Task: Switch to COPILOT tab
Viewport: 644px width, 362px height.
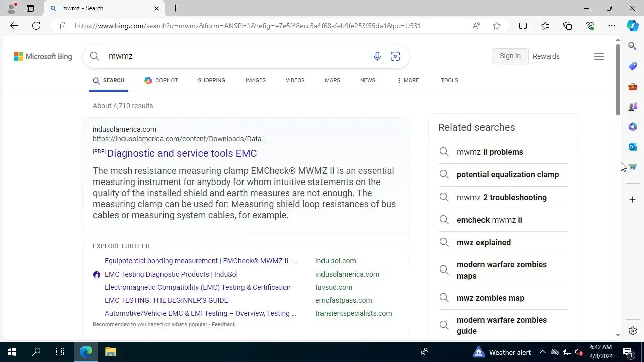Action: pos(161,80)
